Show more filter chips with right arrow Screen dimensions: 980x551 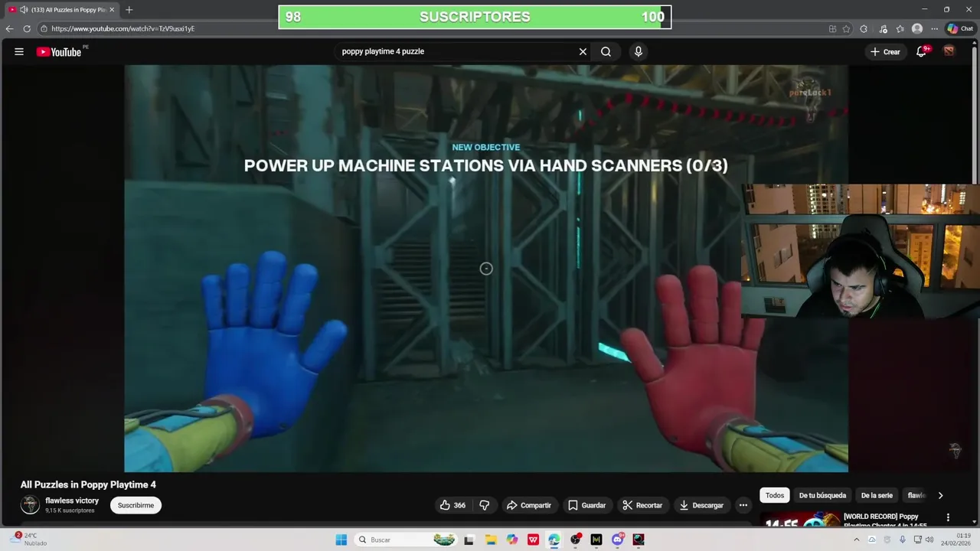(940, 495)
